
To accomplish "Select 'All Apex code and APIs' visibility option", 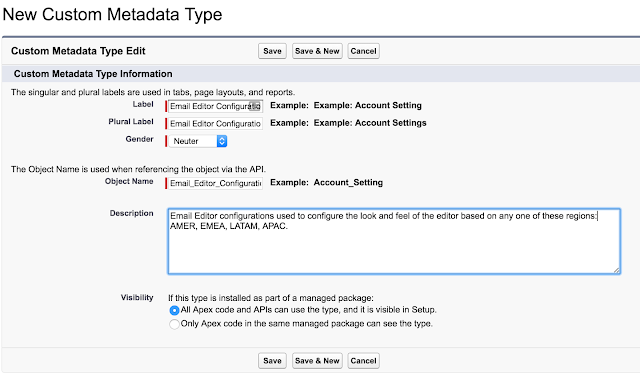I will point(174,310).
